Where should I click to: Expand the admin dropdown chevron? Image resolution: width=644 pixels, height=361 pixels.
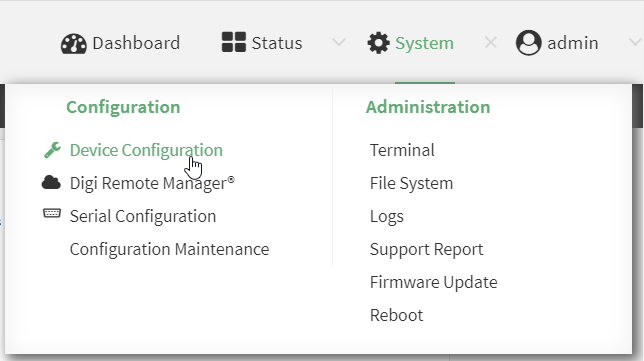pyautogui.click(x=635, y=42)
